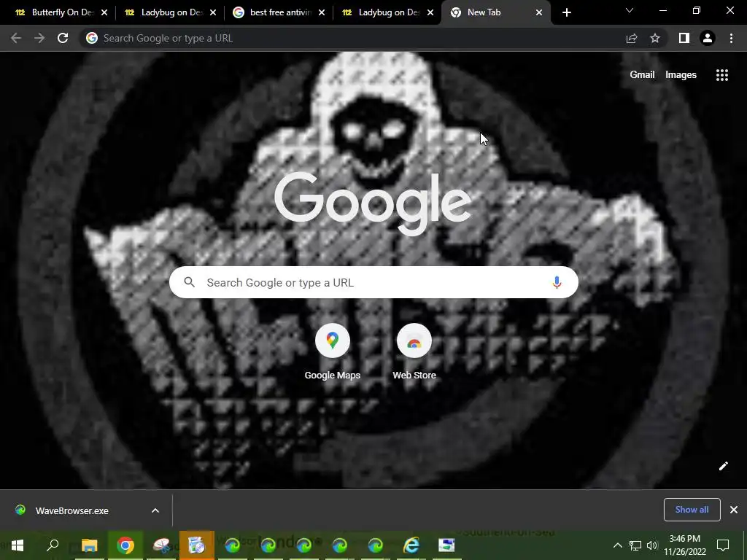Screen dimensions: 747x560
Task: Close the best free antivir... tab
Action: [322, 12]
